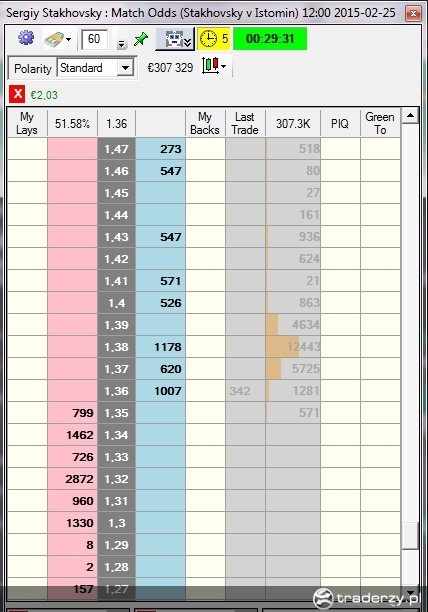Open the dropdown arrow next to chart icon

point(224,66)
